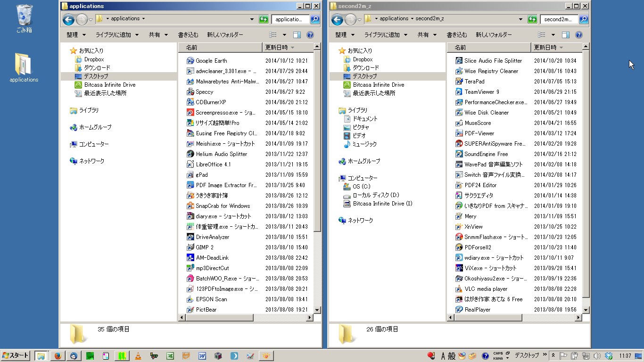Screen dimensions: 644x362
Task: Open Bitcasa Infinite Drive (I:) in sidebar
Action: pyautogui.click(x=378, y=204)
